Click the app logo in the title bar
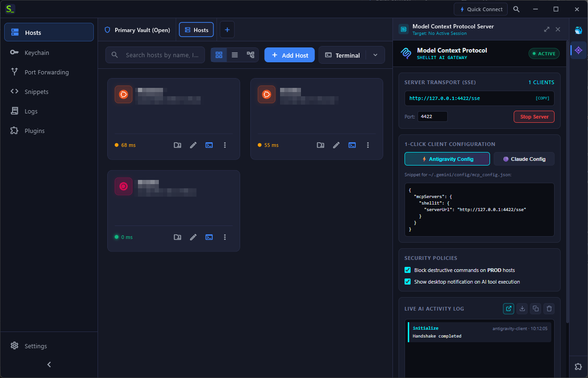The width and height of the screenshot is (588, 378). [10, 9]
